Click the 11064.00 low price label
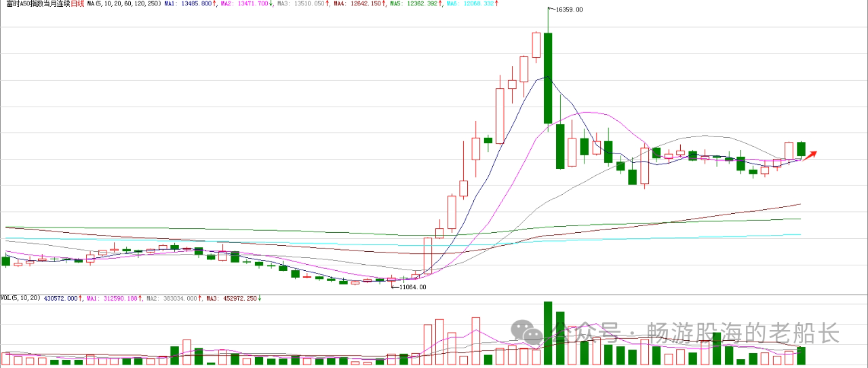 click(x=412, y=287)
